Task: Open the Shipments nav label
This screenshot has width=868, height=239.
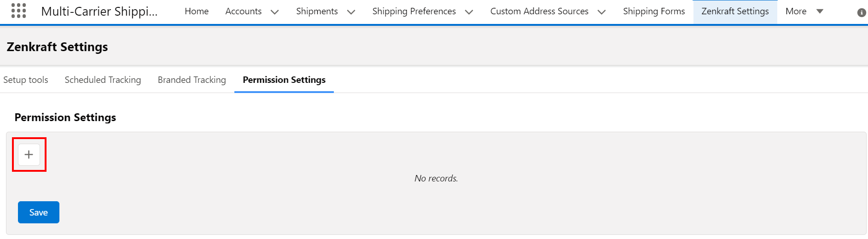Action: pos(317,11)
